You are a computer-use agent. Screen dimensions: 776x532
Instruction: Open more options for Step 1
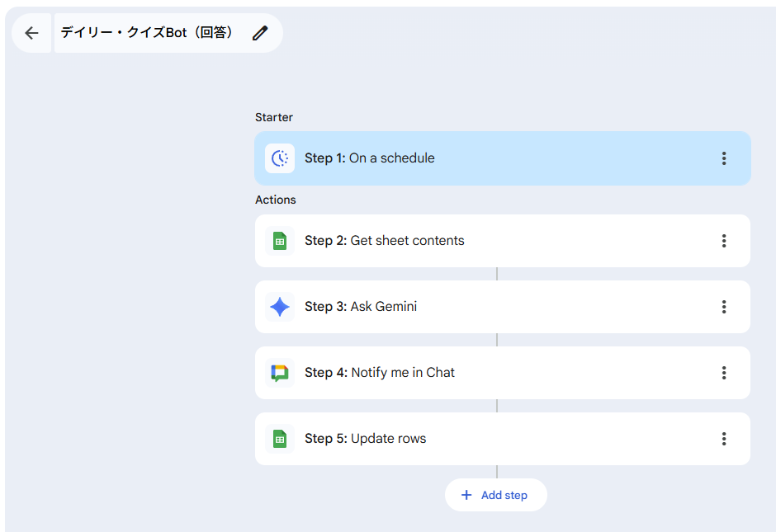click(724, 158)
